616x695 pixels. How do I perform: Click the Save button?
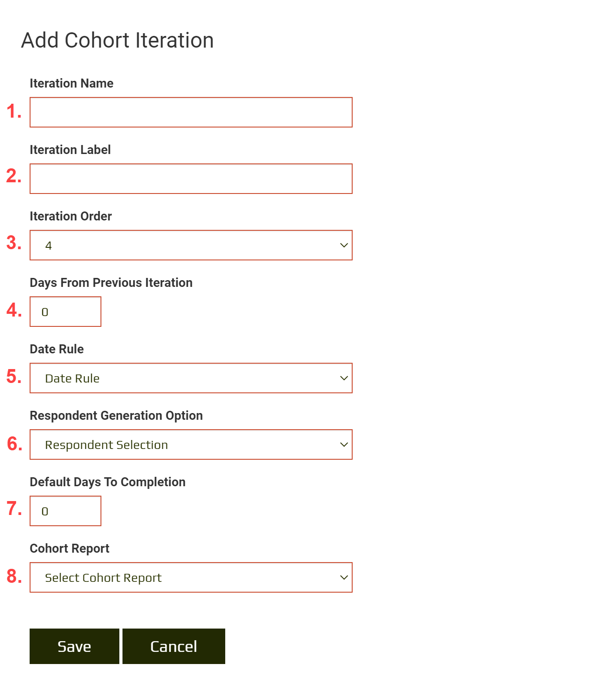point(74,646)
